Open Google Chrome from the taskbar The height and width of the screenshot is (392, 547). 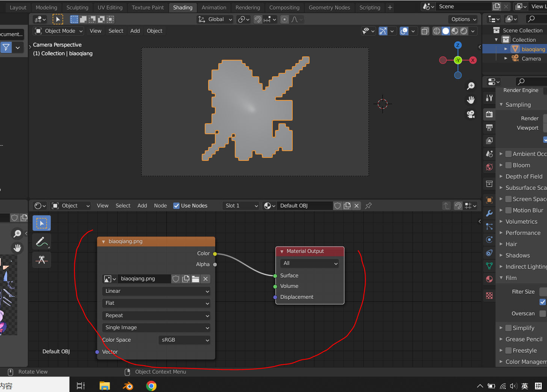[x=151, y=386]
